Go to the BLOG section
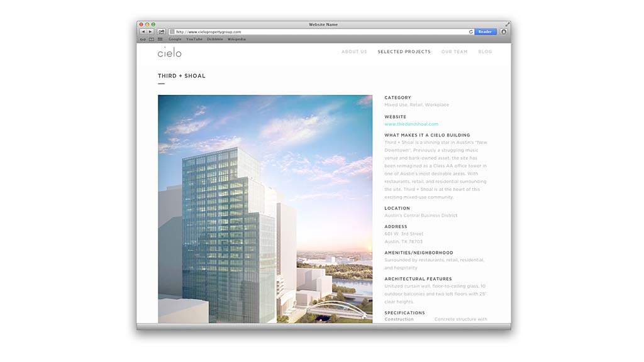 pos(485,52)
